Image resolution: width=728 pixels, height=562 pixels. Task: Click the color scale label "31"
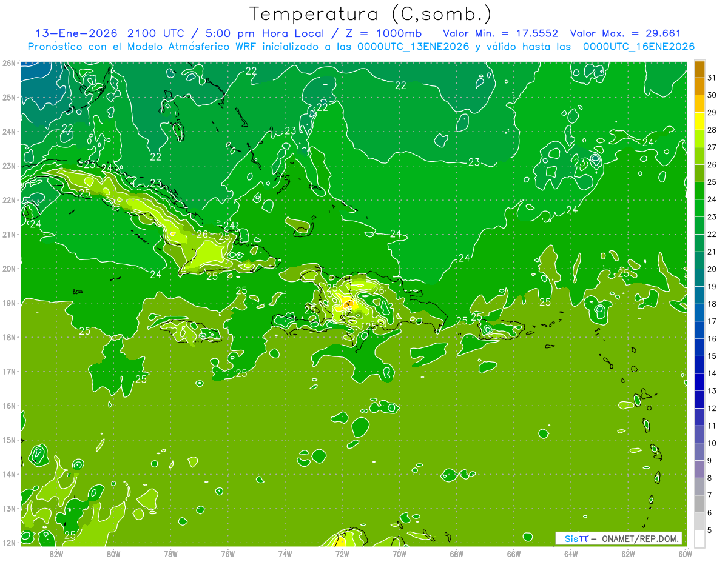click(x=712, y=78)
